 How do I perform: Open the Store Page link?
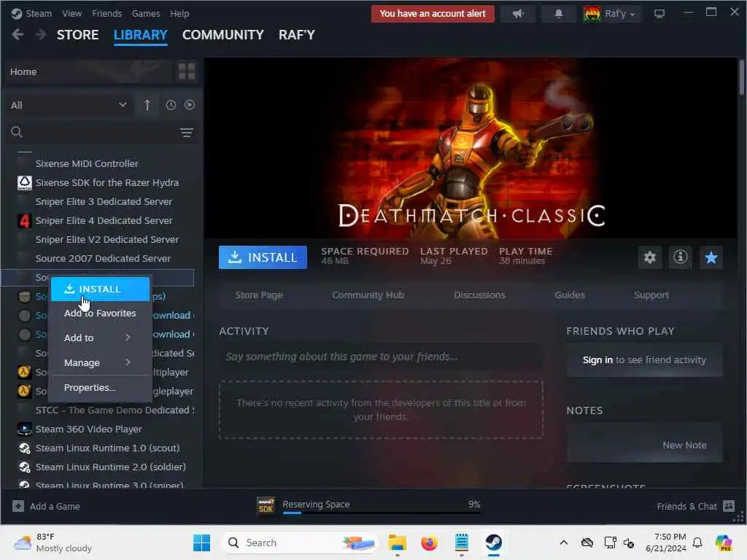click(259, 295)
